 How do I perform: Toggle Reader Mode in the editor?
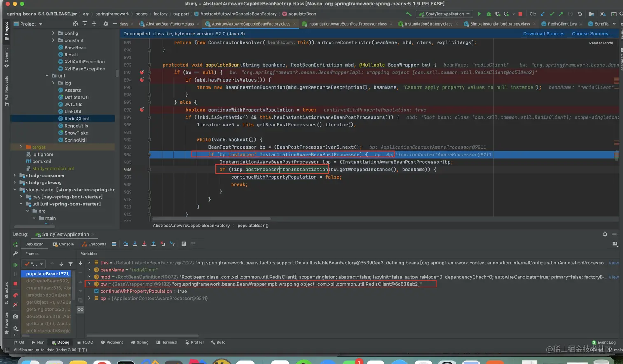point(601,43)
